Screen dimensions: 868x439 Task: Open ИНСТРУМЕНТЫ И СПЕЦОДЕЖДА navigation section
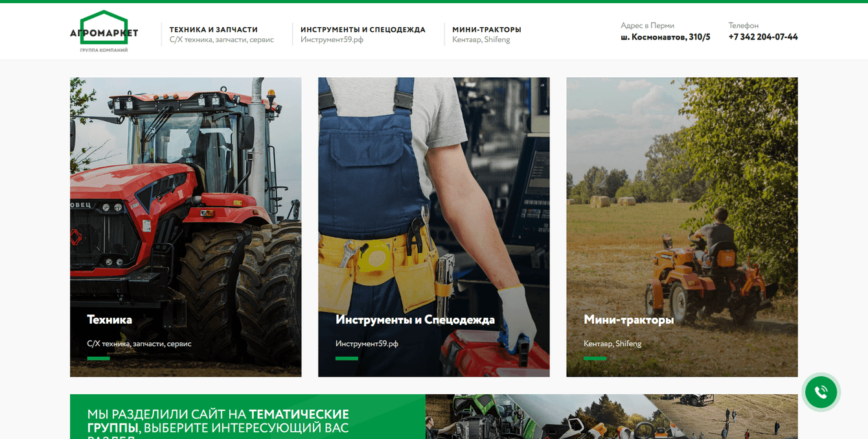coord(362,29)
